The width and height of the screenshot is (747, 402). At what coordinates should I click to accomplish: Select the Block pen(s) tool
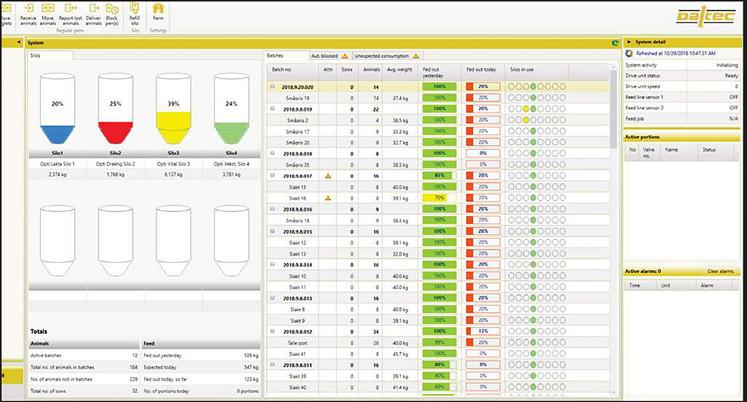click(112, 14)
